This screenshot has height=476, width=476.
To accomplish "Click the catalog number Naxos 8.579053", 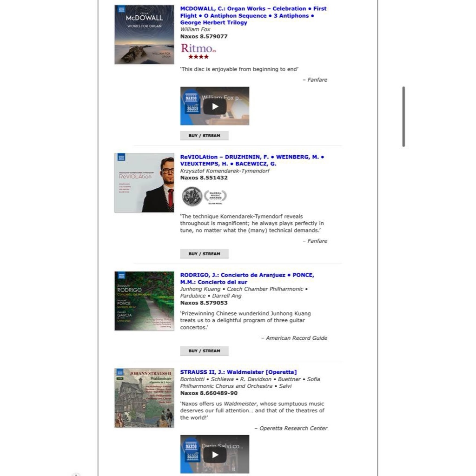I will tap(204, 303).
